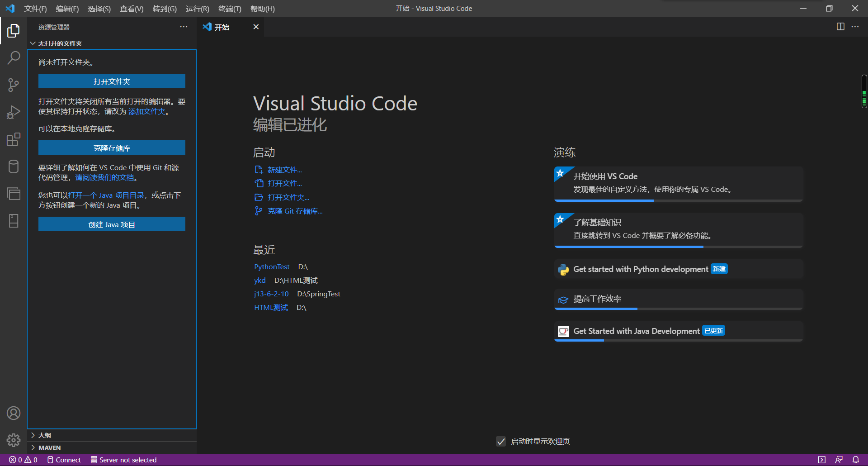868x466 pixels.
Task: Close the Welcome (开始) tab
Action: pyautogui.click(x=256, y=27)
